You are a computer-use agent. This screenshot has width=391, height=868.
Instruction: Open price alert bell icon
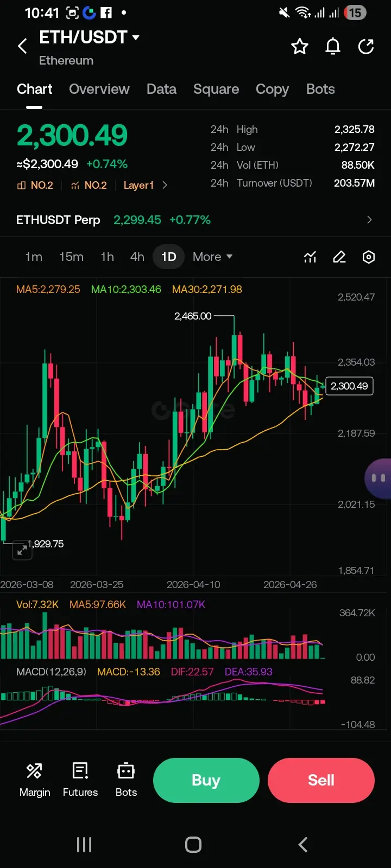click(333, 47)
